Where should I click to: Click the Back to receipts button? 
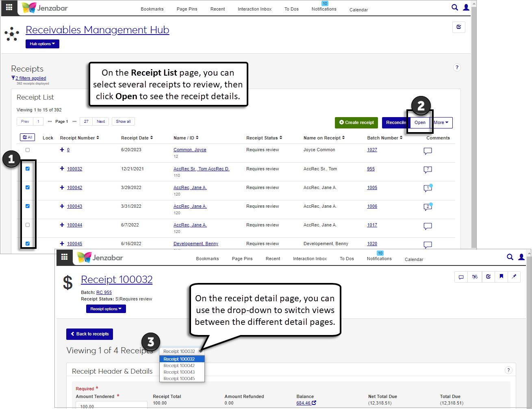click(89, 334)
